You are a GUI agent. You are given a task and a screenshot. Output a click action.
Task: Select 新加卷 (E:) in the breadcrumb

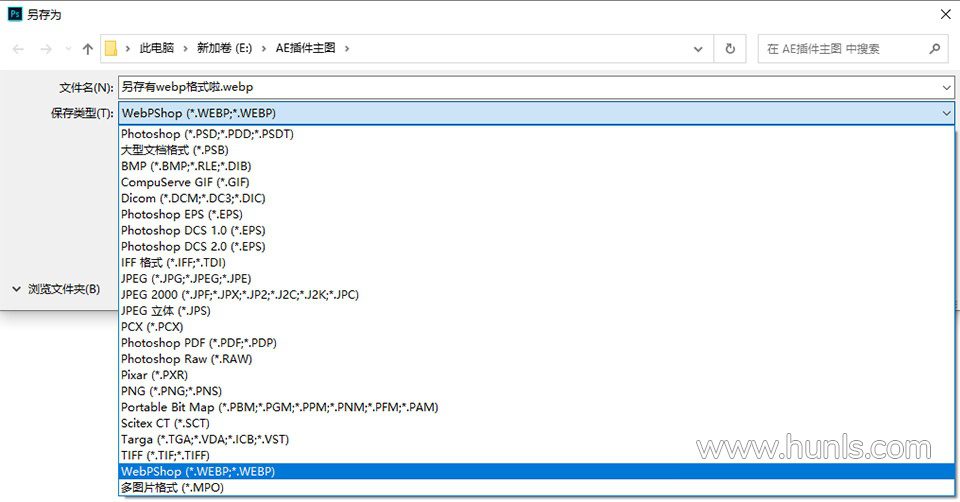[x=224, y=48]
